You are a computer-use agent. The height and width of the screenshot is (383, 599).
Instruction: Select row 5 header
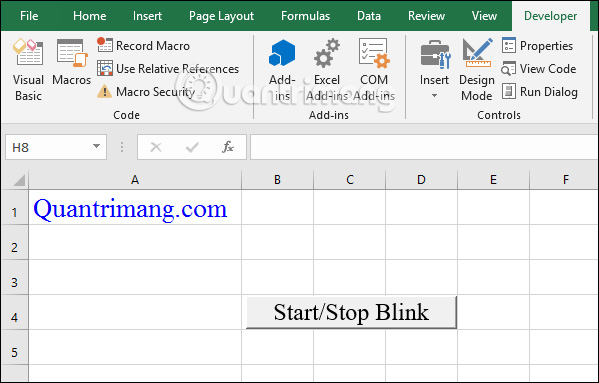pos(15,347)
